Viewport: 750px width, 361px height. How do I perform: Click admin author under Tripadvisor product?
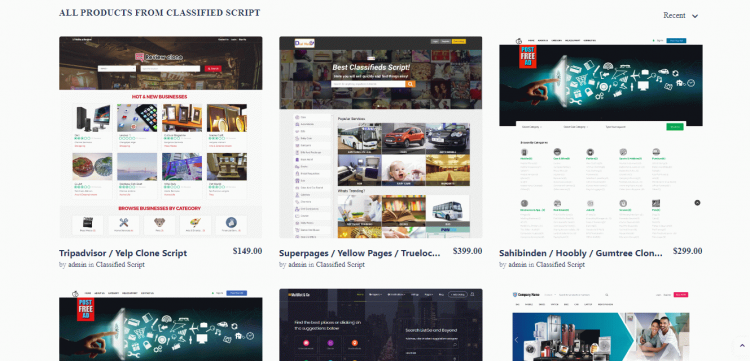(77, 264)
